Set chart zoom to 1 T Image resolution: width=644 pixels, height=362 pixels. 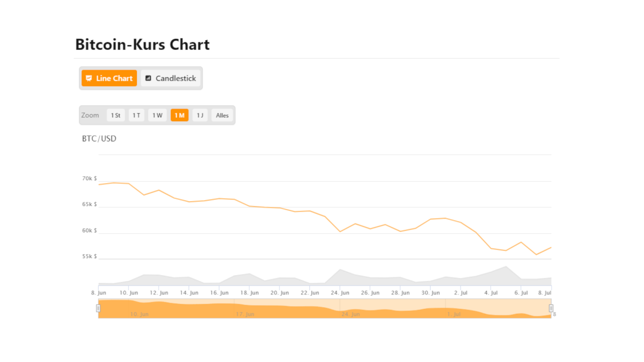(136, 115)
